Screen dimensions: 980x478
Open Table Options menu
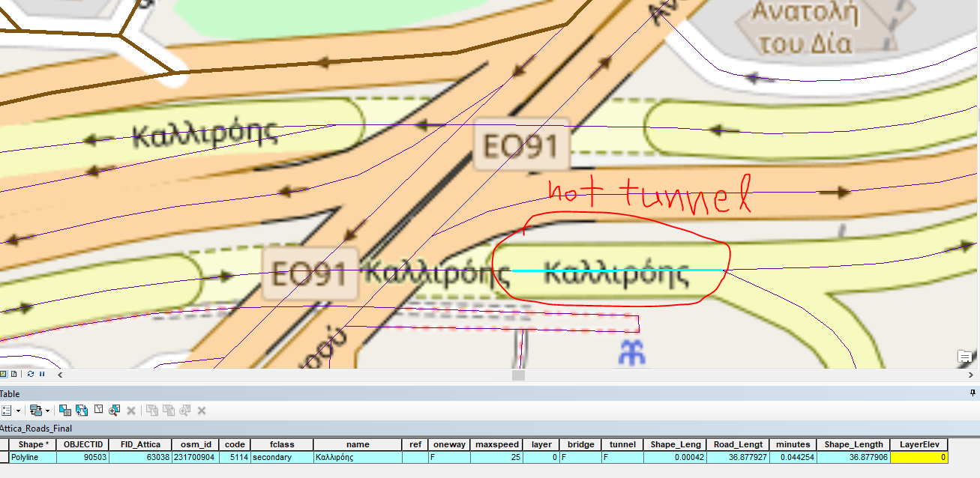click(x=10, y=411)
